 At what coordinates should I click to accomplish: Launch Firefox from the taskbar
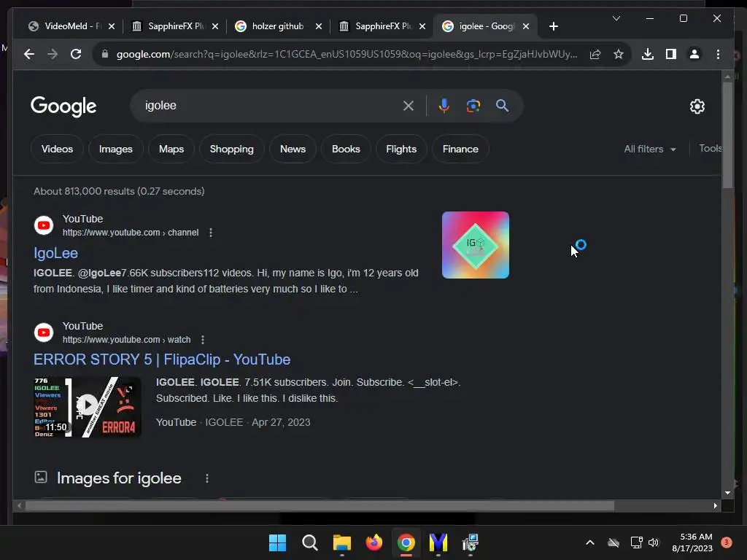(x=374, y=542)
